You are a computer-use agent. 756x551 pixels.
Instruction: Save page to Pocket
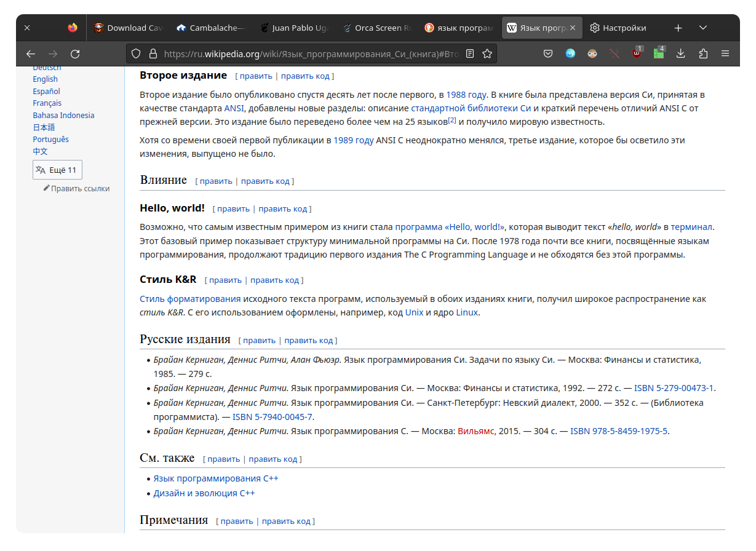[548, 54]
